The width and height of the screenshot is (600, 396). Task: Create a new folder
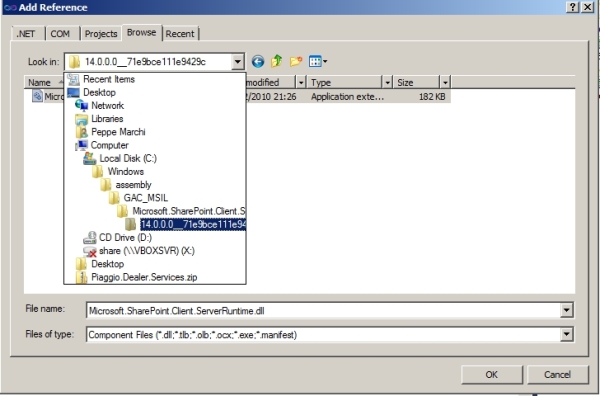point(296,61)
